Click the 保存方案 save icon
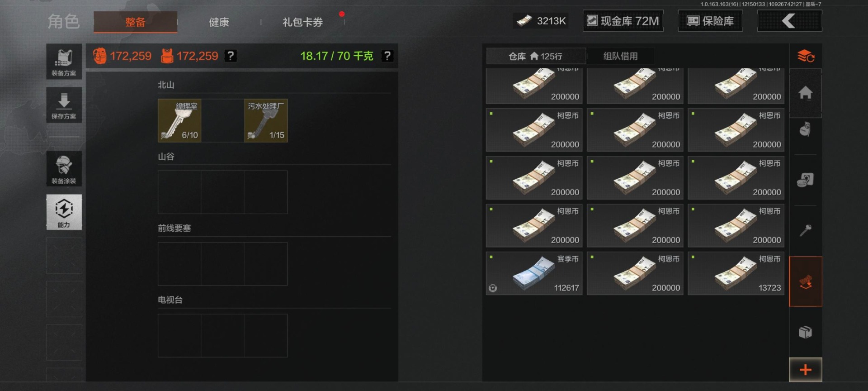The image size is (868, 391). [64, 105]
